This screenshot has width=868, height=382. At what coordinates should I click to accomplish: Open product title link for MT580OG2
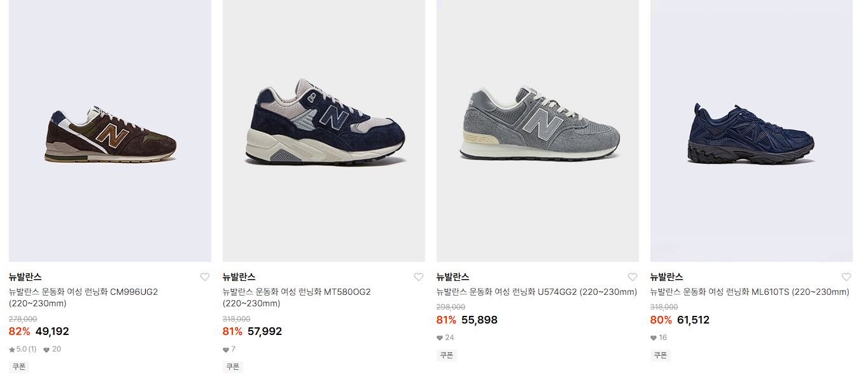click(x=297, y=297)
